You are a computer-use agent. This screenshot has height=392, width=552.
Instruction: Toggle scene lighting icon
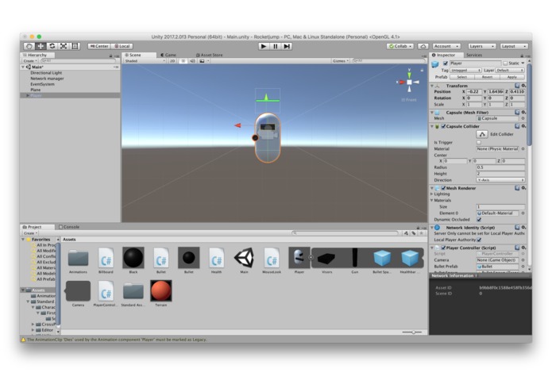[x=183, y=61]
